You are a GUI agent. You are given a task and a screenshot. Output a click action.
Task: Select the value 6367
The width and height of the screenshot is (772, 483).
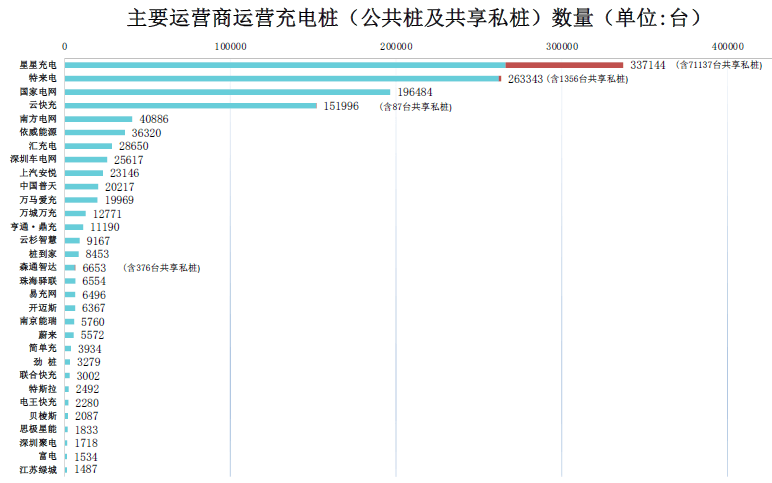tap(94, 308)
